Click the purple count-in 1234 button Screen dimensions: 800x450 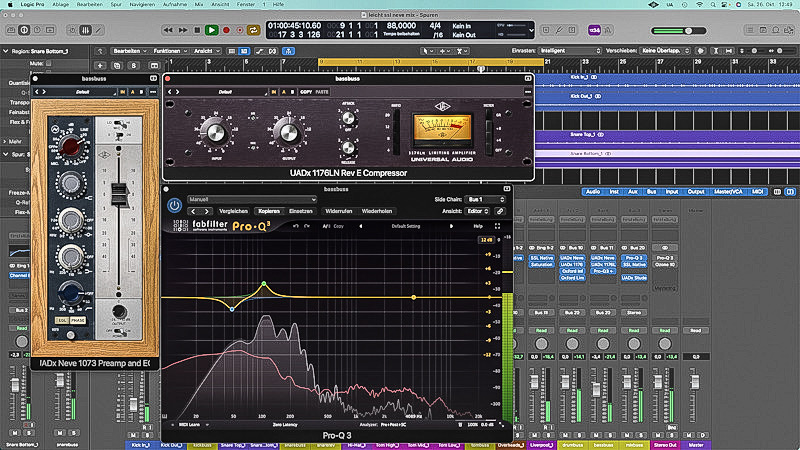594,30
